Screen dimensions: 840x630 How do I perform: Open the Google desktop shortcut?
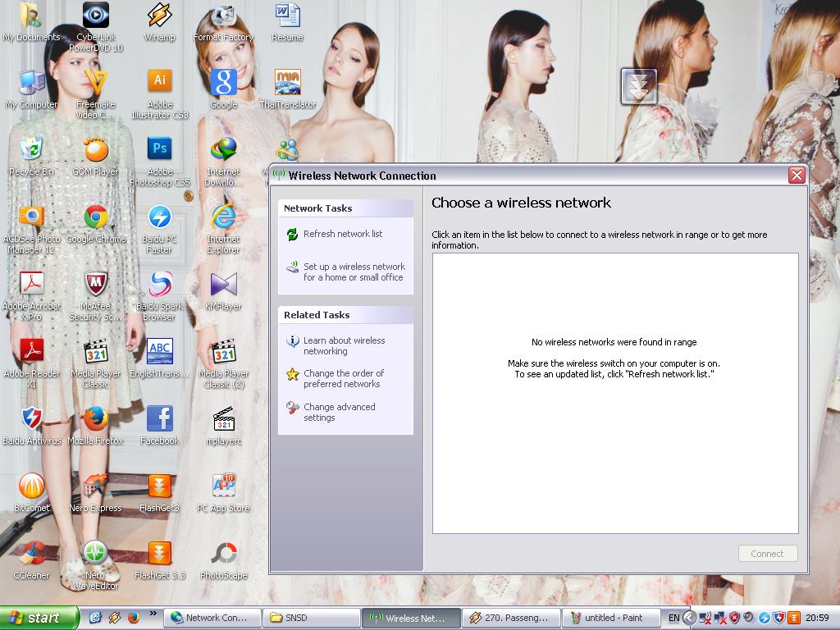click(x=224, y=89)
